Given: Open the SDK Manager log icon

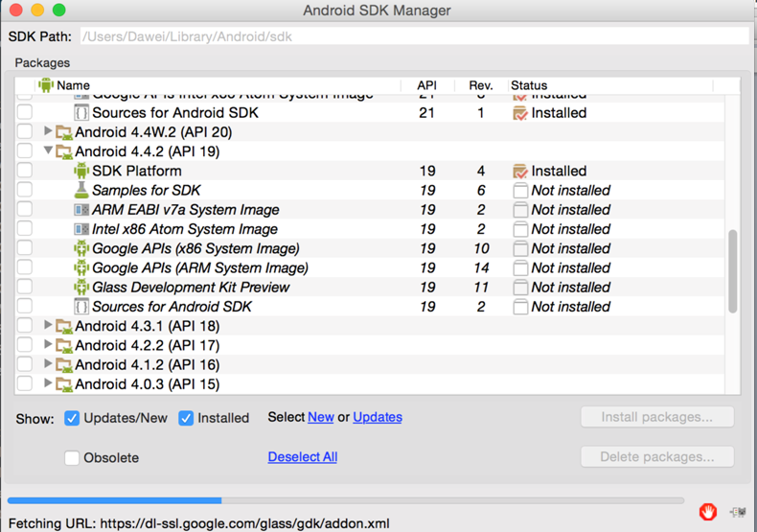Looking at the screenshot, I should click(x=738, y=512).
